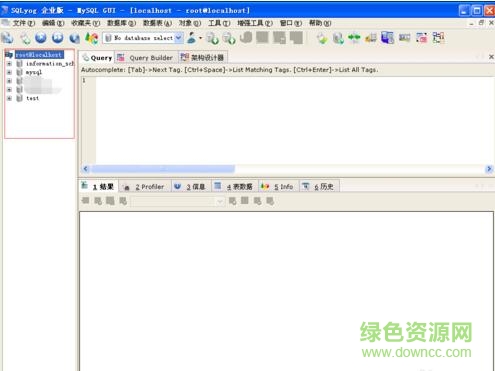Click the query editor left scroll arrow
The height and width of the screenshot is (371, 495).
point(85,169)
